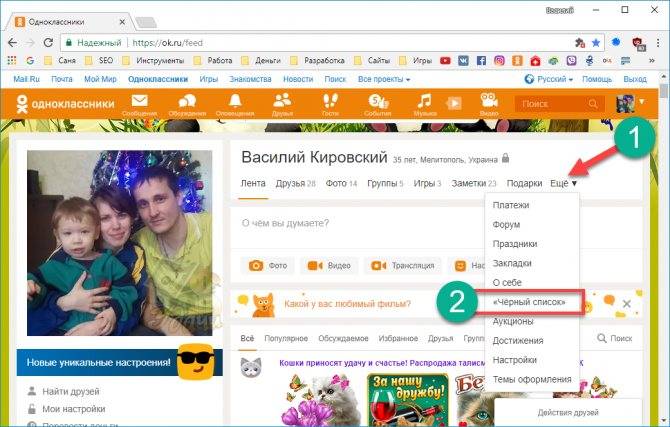Bookmark page with star icon in address bar
Screen dimensions: 670x427
click(597, 44)
